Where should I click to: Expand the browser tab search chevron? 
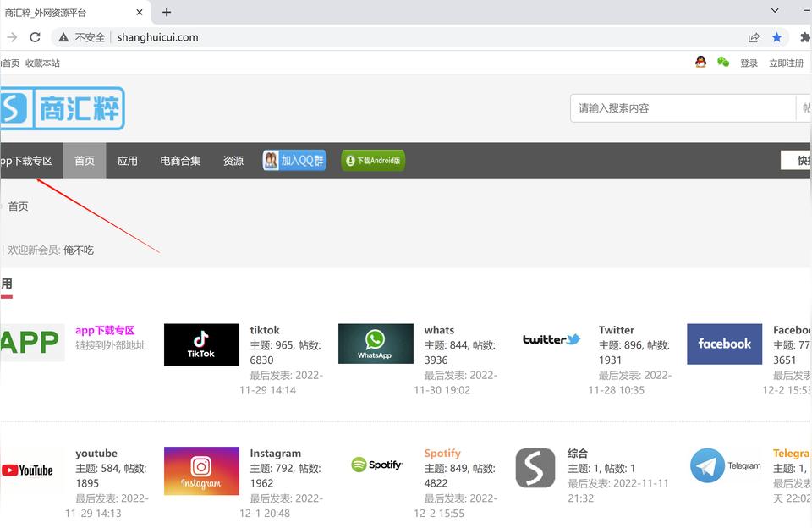coord(775,11)
